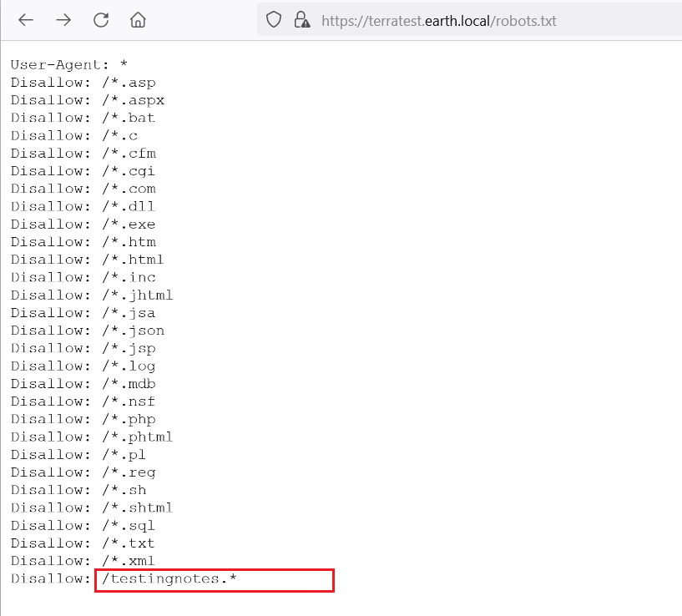Click the Disallow /*.json line
The height and width of the screenshot is (616, 682).
tap(87, 331)
